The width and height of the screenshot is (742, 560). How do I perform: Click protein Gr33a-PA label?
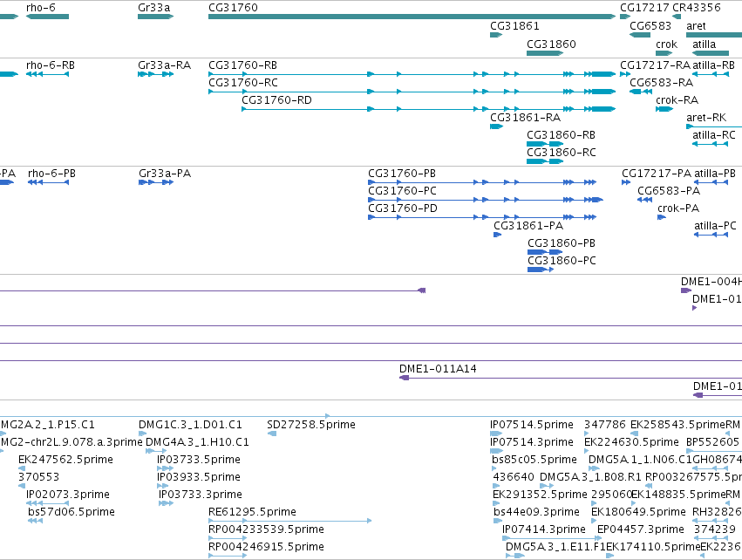(165, 174)
